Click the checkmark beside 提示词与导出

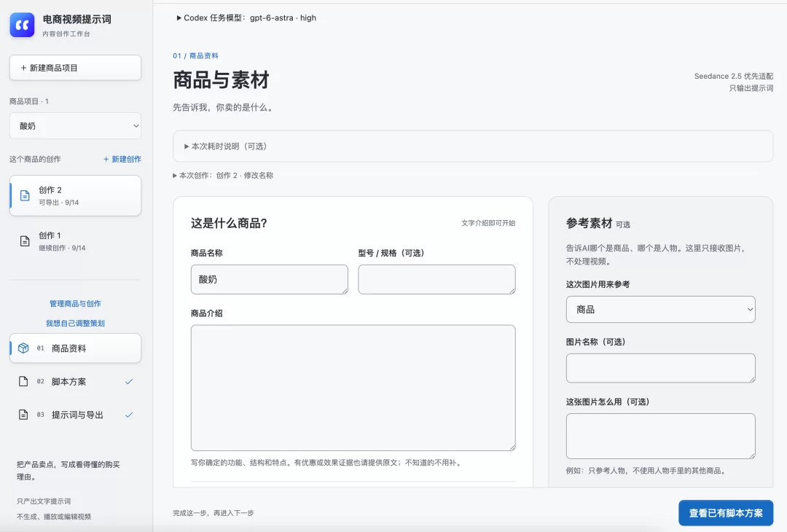coord(129,415)
